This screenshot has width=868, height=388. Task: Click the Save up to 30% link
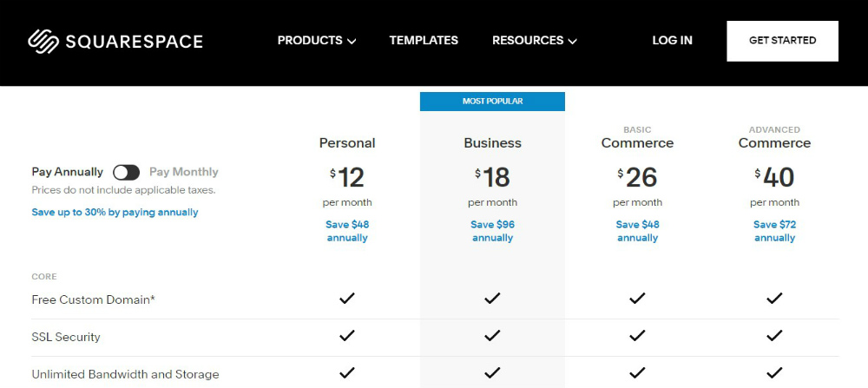tap(115, 212)
